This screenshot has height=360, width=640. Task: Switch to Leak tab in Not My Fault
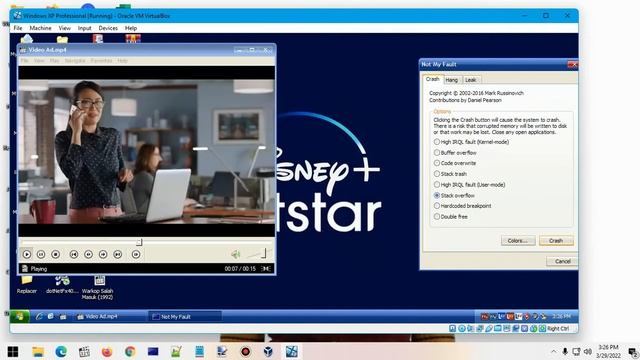[x=471, y=80]
